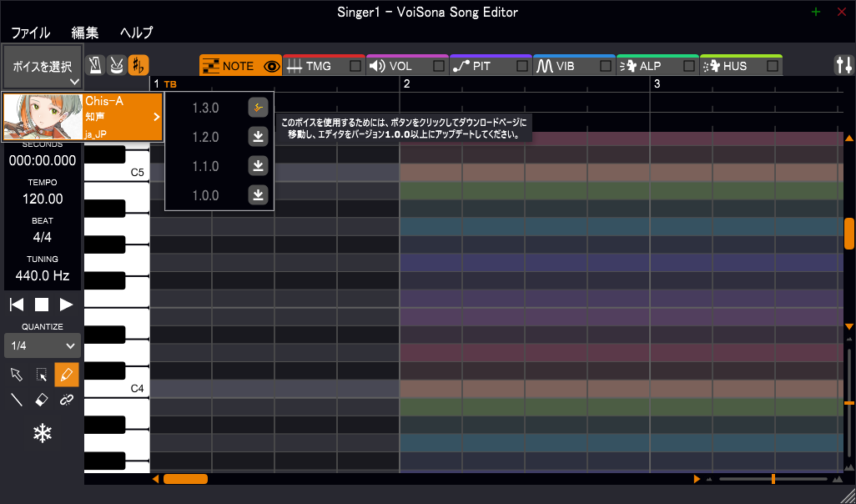The height and width of the screenshot is (504, 856).
Task: Click the horizontal zoom slider handle
Action: point(773,479)
